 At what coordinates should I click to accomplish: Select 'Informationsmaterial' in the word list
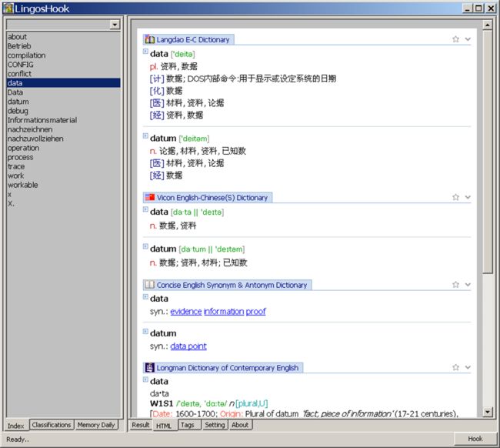click(x=63, y=120)
